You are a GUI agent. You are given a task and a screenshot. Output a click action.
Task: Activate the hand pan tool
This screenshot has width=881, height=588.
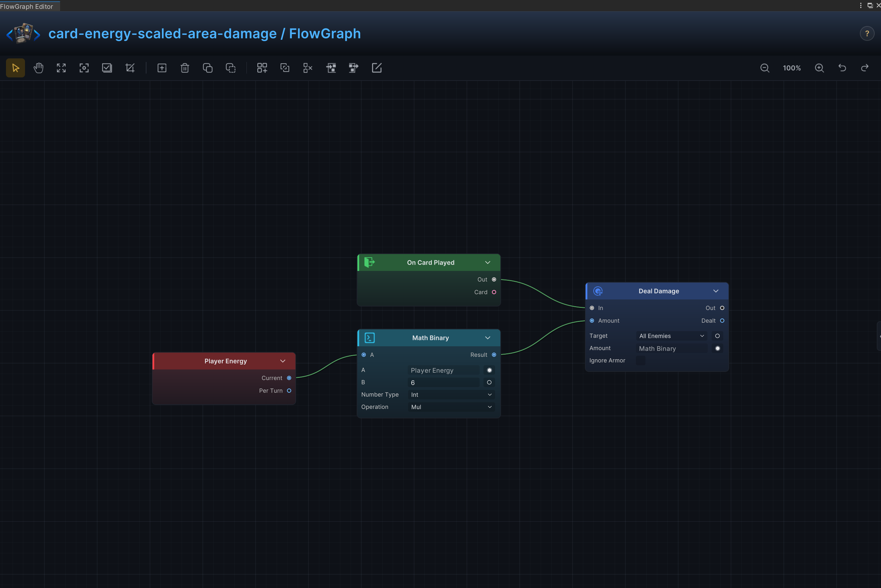coord(38,68)
